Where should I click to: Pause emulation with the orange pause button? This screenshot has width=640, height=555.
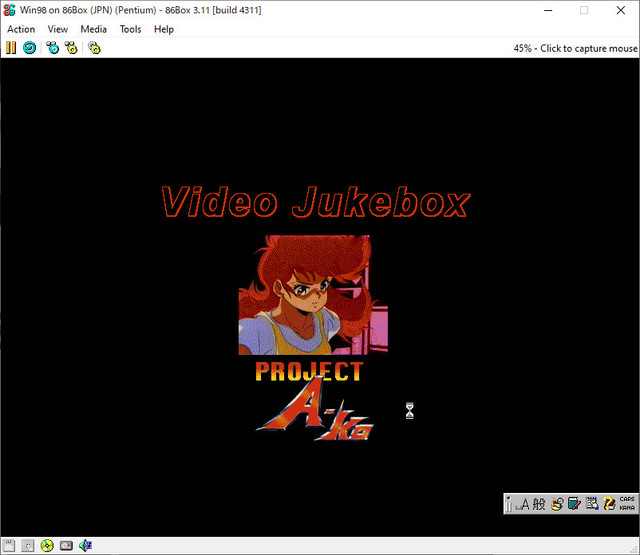pyautogui.click(x=11, y=48)
